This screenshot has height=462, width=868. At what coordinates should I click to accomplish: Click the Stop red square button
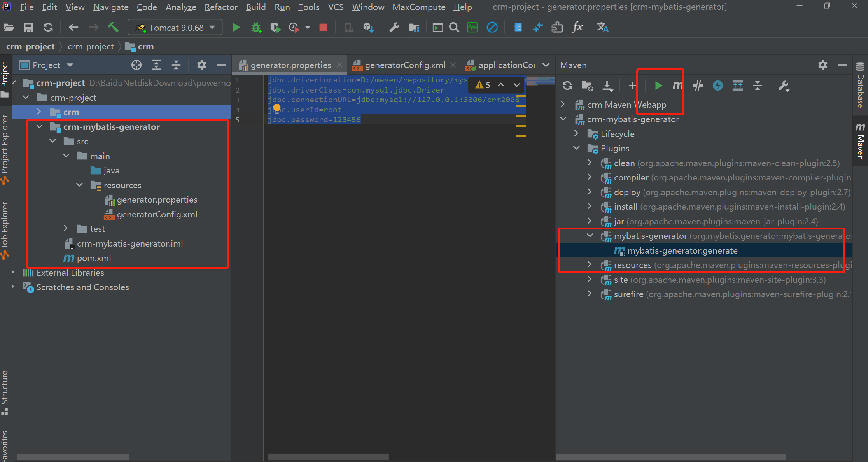coord(323,28)
